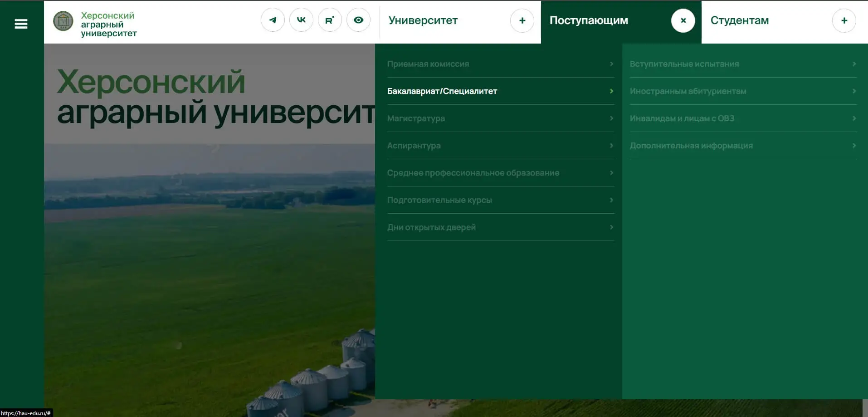
Task: Select Бакалавриат/Специалитет menu item
Action: coord(442,91)
